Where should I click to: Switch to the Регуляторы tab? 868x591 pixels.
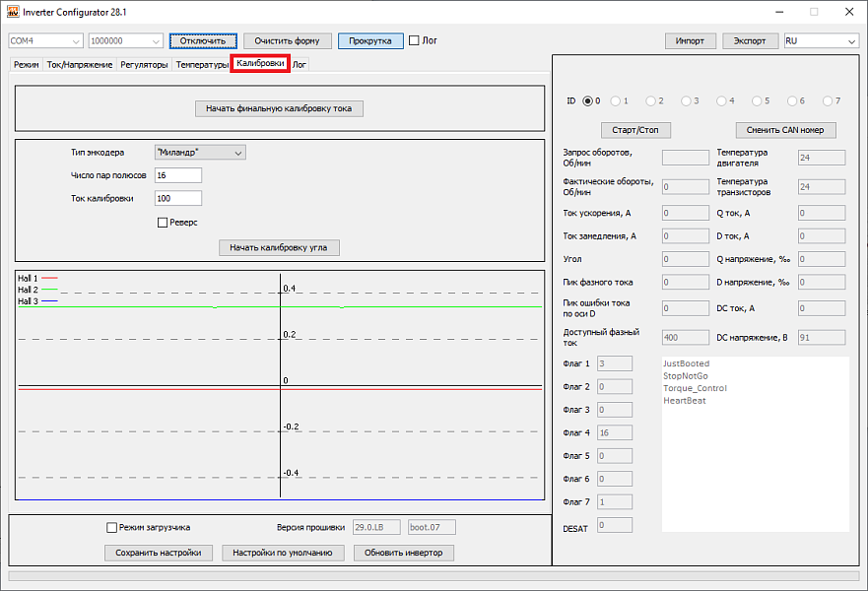(144, 65)
